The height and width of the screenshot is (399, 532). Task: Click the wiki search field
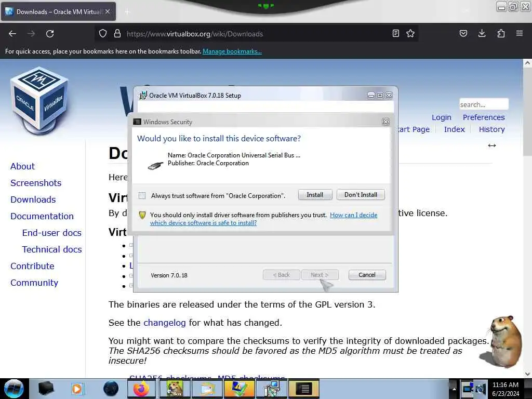[x=484, y=104]
